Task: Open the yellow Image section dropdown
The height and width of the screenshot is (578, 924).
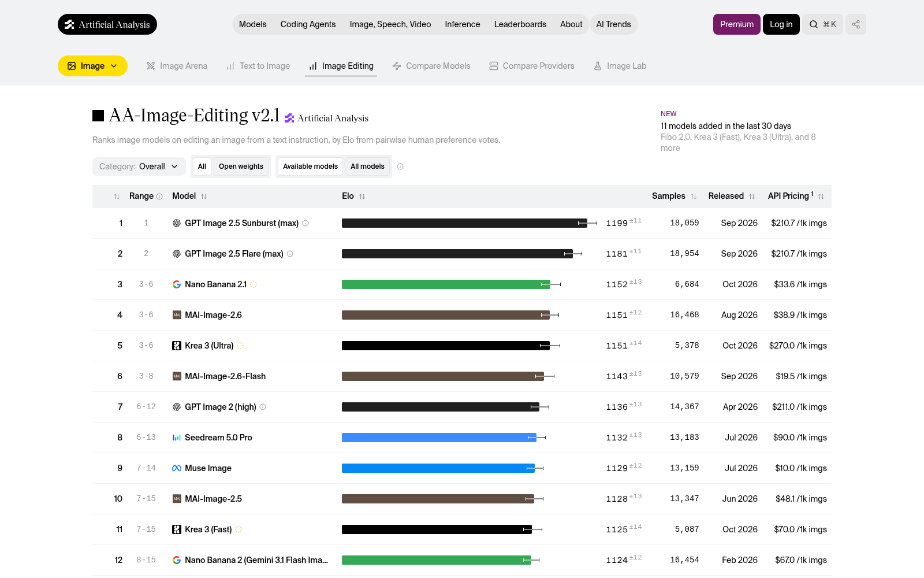Action: (x=92, y=66)
